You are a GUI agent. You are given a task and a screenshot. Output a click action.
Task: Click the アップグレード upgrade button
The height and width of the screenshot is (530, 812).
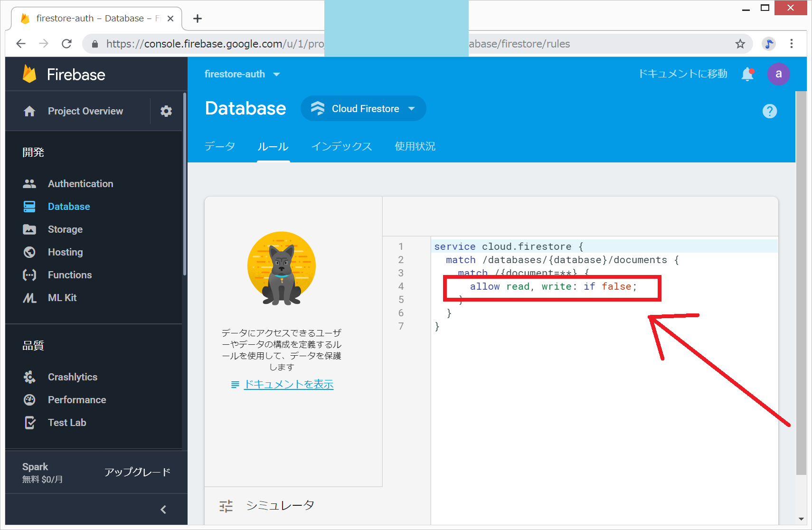137,472
